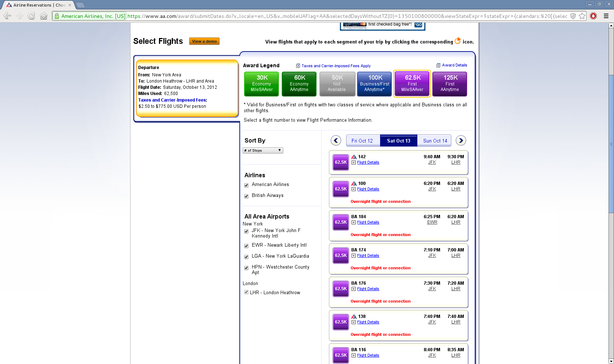Click the previous date arrow icon
The image size is (614, 364).
[x=336, y=141]
